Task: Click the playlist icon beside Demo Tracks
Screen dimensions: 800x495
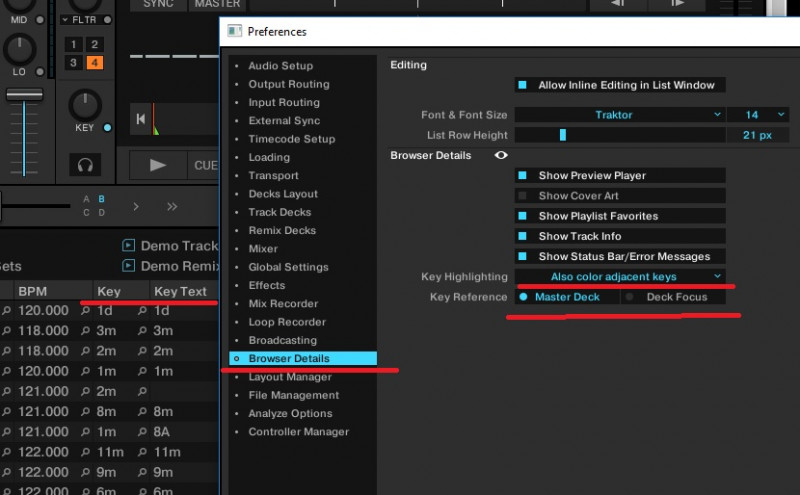Action: point(129,245)
